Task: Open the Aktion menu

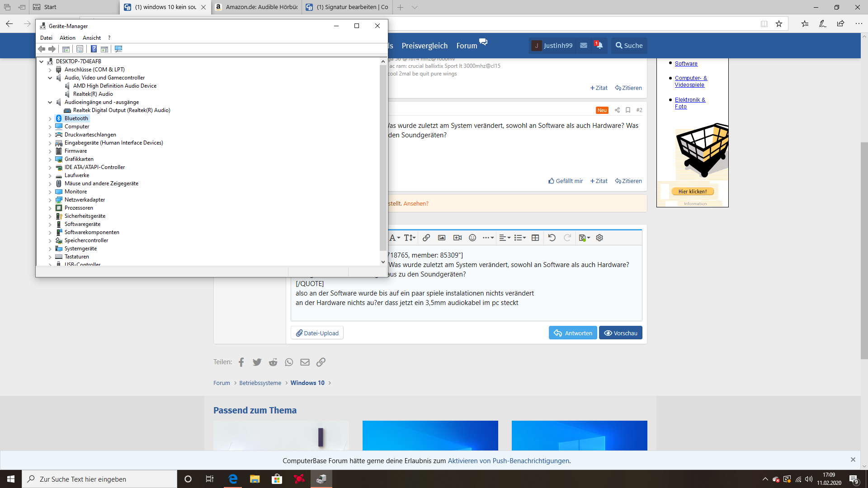Action: (x=67, y=38)
